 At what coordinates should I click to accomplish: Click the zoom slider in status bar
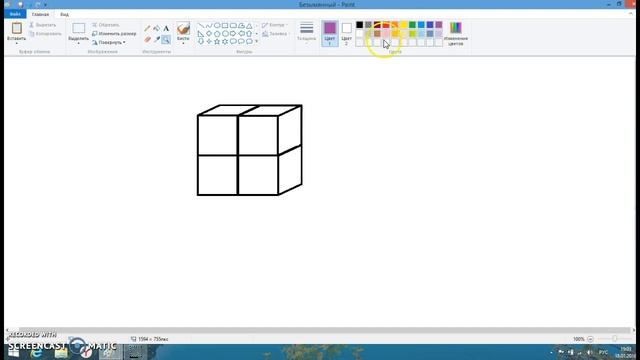614,339
